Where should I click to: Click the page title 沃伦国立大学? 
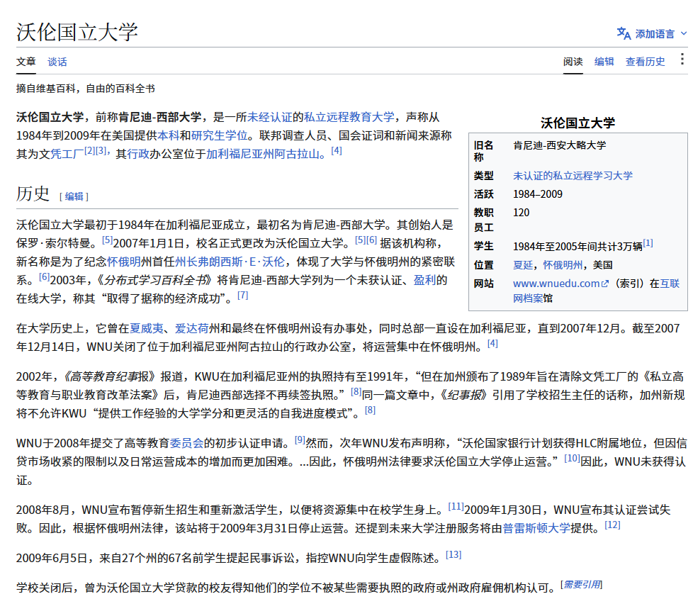pos(77,33)
